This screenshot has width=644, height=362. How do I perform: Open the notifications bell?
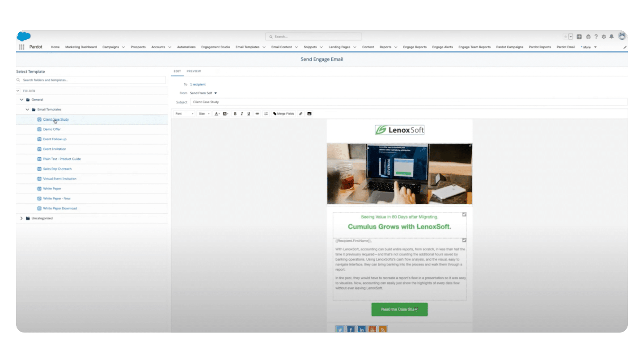(x=611, y=37)
